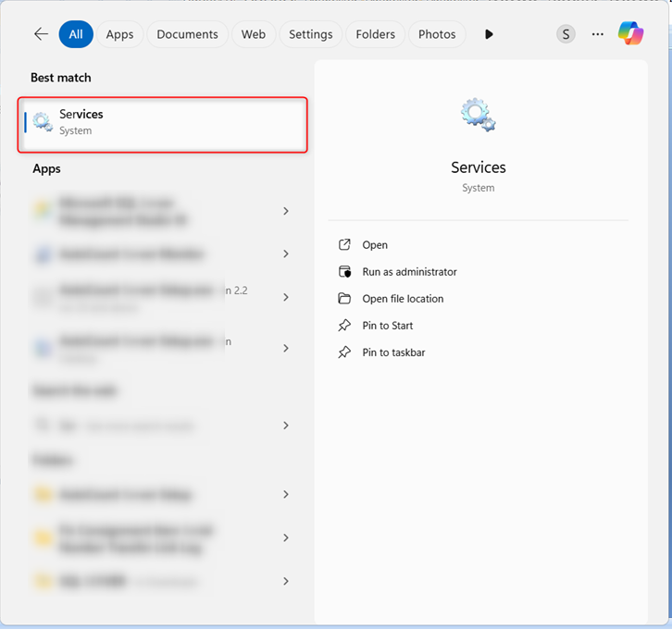Switch to the All filter tab
The image size is (672, 630).
(76, 34)
